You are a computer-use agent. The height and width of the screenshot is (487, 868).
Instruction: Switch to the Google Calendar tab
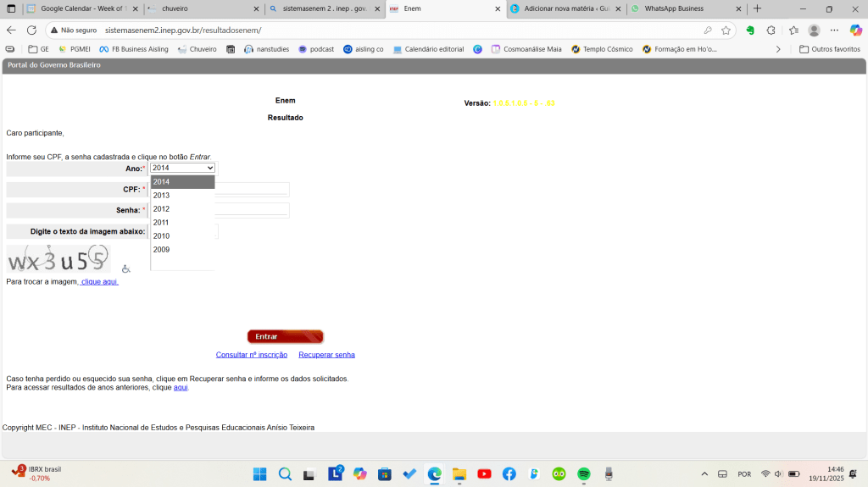(81, 8)
